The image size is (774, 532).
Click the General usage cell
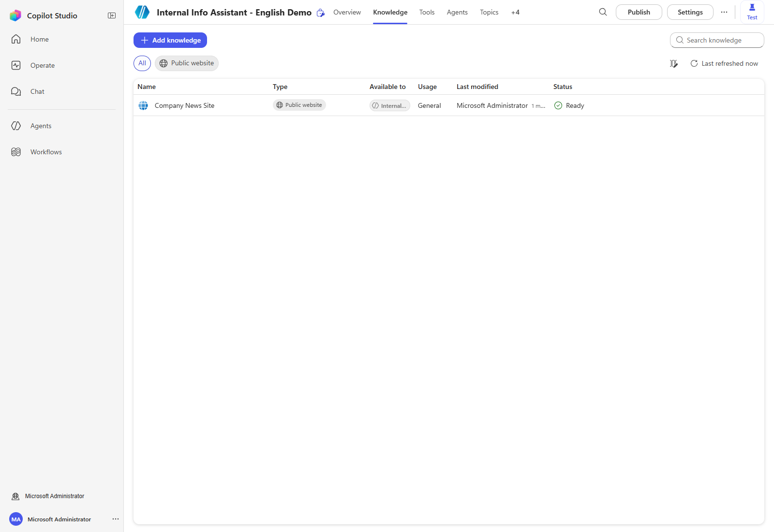click(x=430, y=105)
